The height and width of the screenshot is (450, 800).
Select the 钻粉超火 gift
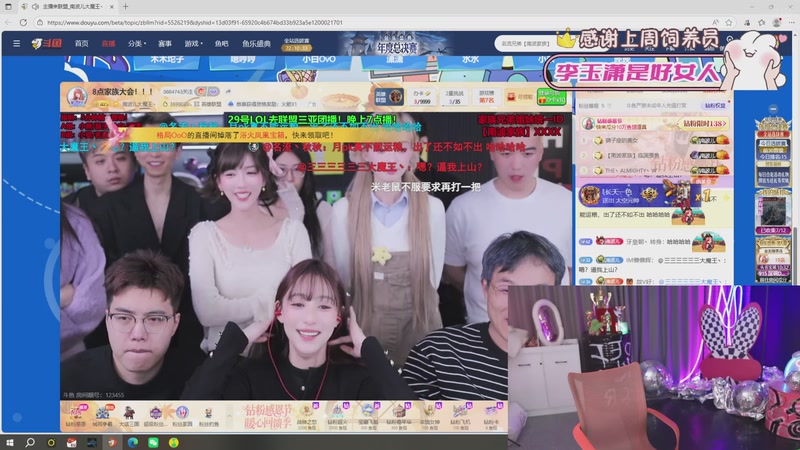337,415
